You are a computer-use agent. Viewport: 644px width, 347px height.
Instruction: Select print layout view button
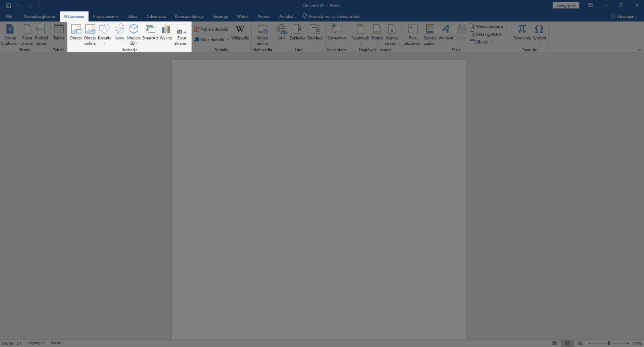(568, 343)
